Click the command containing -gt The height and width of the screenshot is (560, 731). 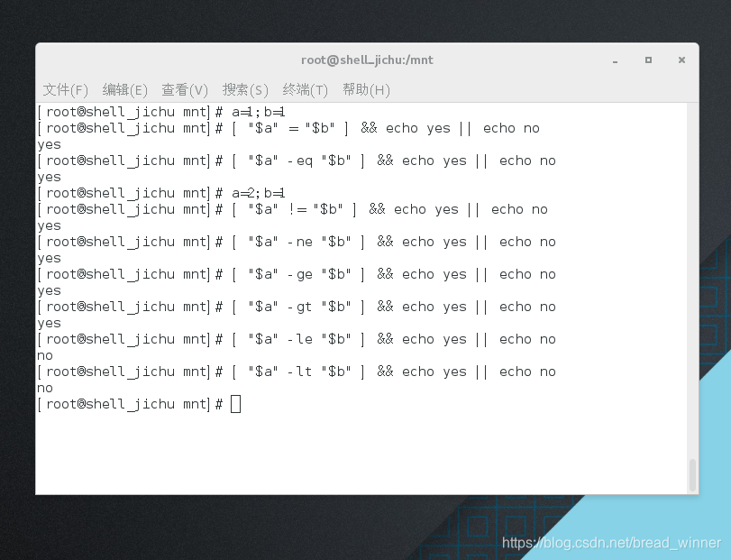click(x=394, y=307)
